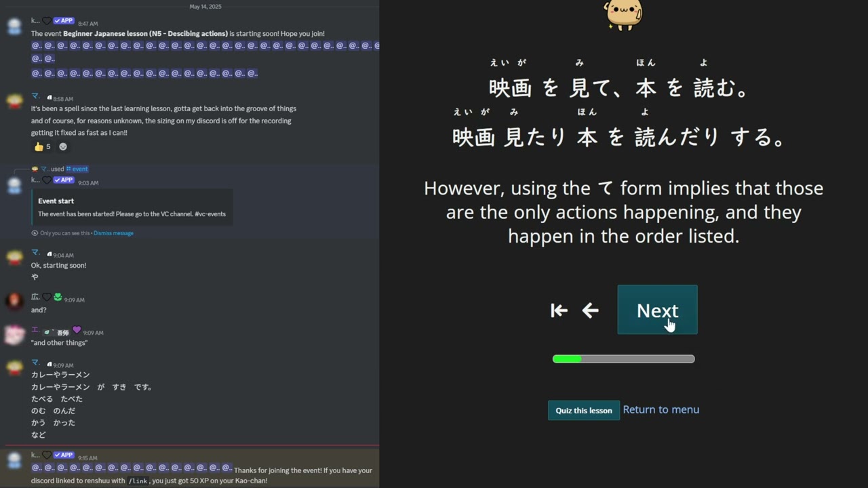Click the sentence '映画 見たり 本 を 読んだり する。'
The height and width of the screenshot is (488, 868).
619,137
